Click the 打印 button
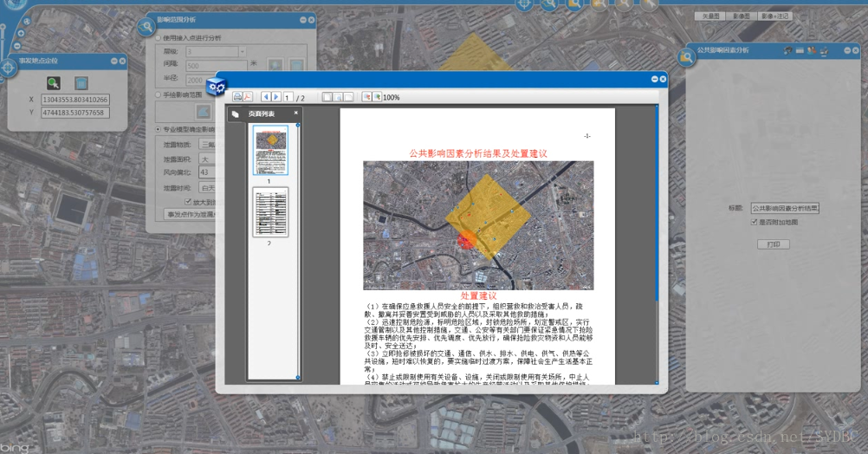Screen dimensions: 868x454 pos(773,244)
